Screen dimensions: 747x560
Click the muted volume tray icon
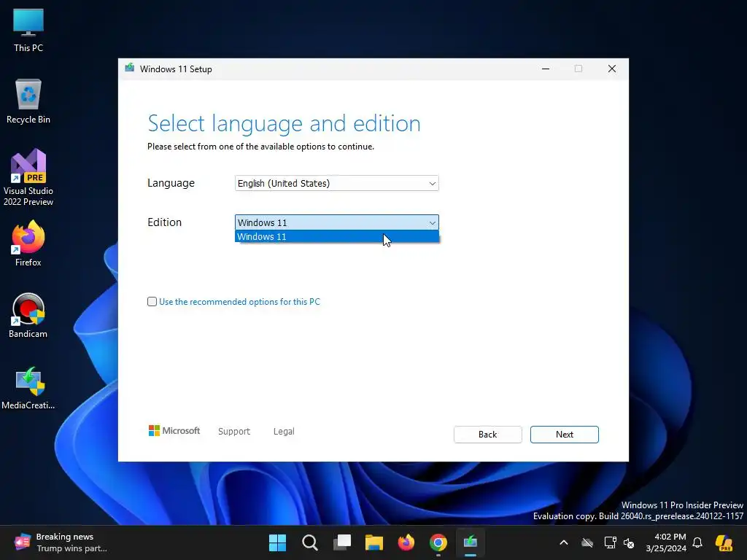point(629,542)
